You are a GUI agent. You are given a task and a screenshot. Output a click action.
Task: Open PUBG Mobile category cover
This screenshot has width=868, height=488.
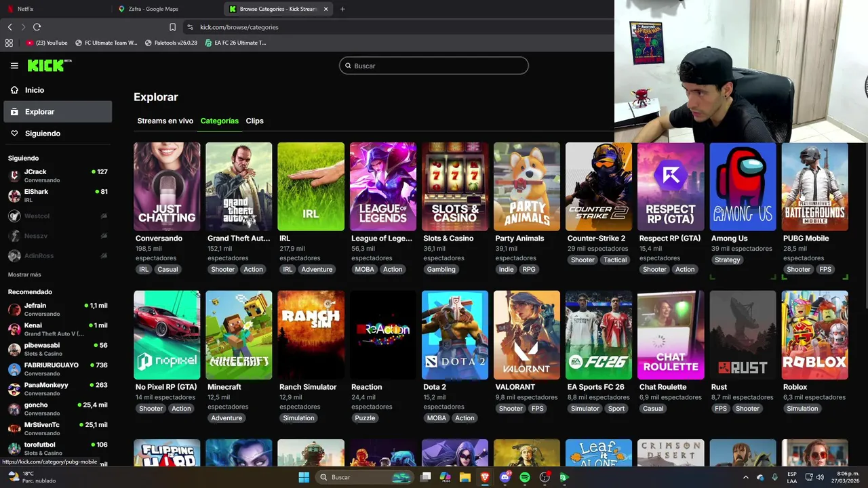[814, 186]
